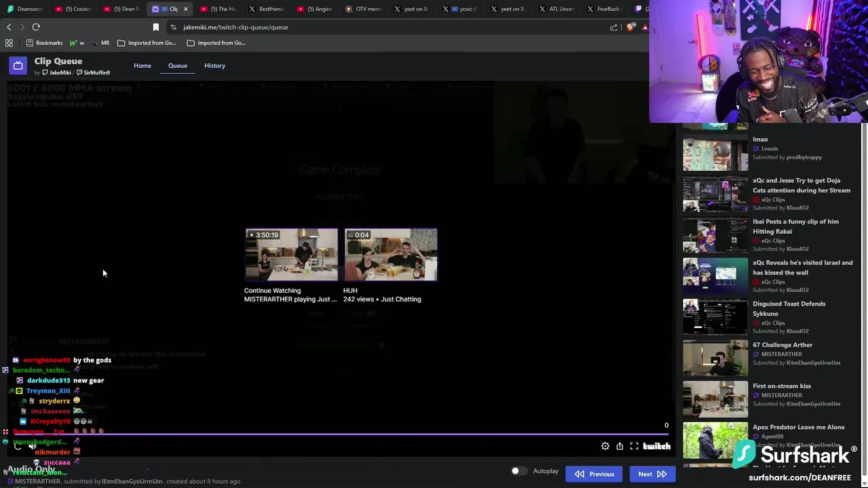Click the Clip Queue logo icon
The image size is (868, 488).
pyautogui.click(x=18, y=66)
